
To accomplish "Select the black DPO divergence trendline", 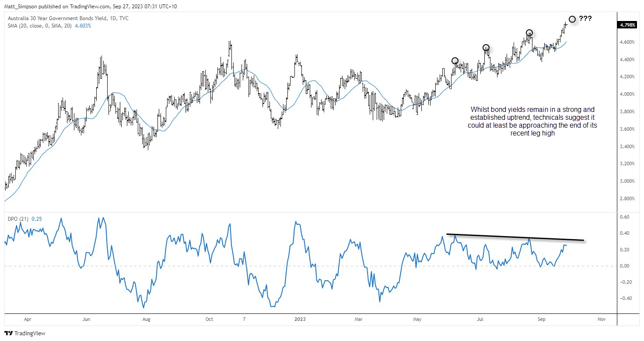I will click(515, 237).
